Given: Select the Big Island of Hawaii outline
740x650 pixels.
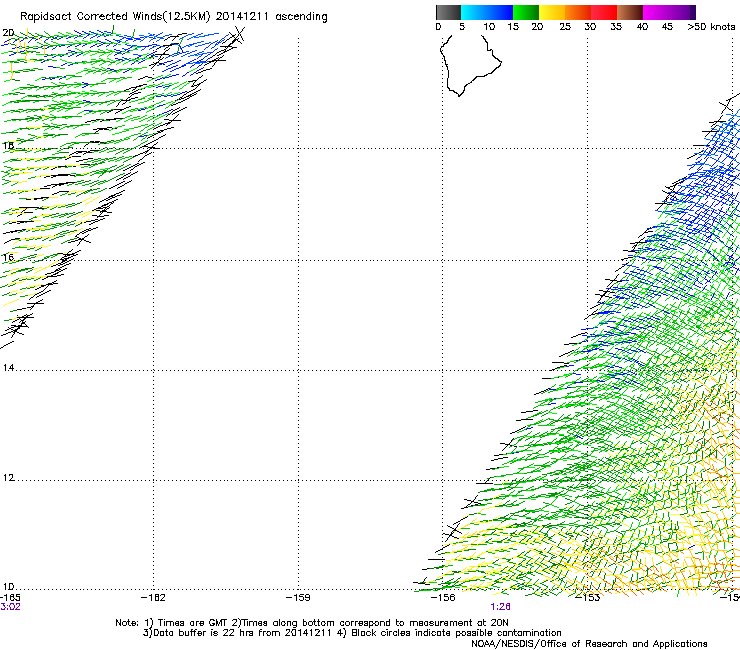Looking at the screenshot, I should (470, 65).
